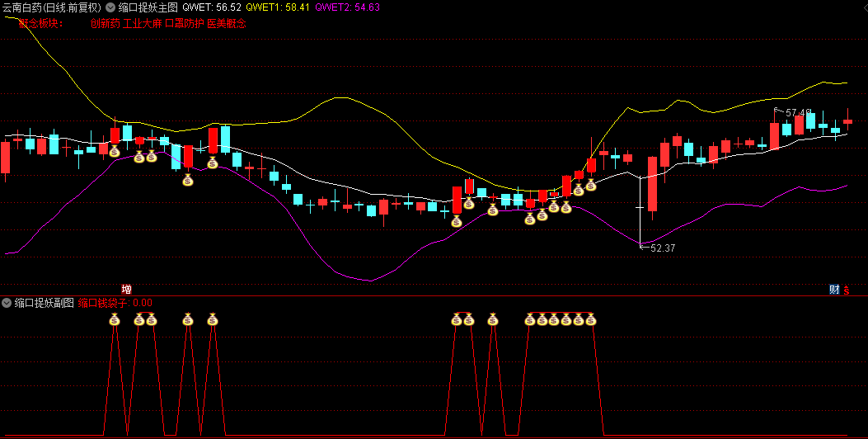Select the 口罩防护 concept sector link
This screenshot has height=439, width=868.
click(185, 24)
